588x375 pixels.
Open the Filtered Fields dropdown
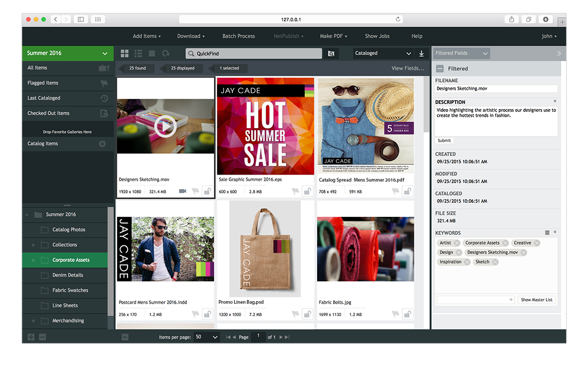(462, 53)
